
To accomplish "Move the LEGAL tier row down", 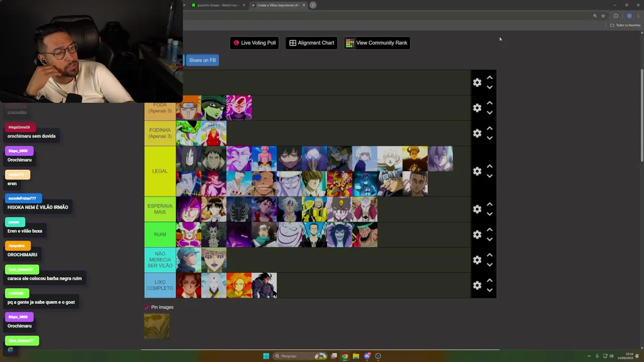I will 490,176.
